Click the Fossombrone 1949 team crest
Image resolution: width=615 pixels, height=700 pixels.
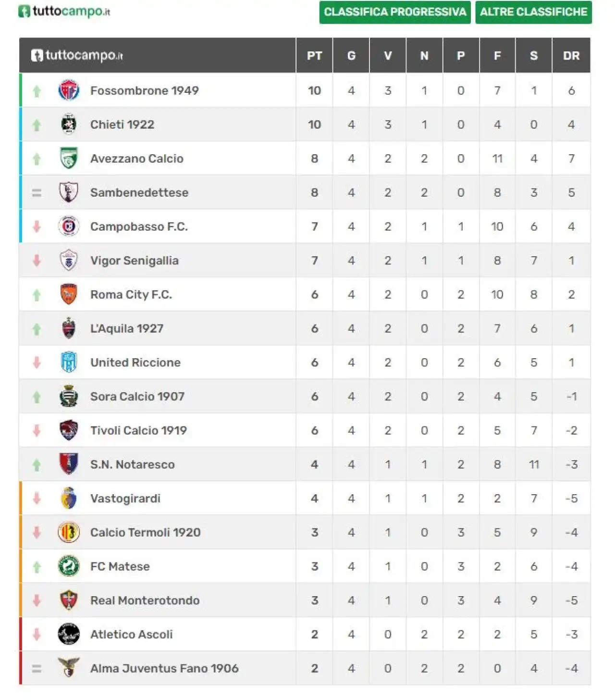(69, 90)
